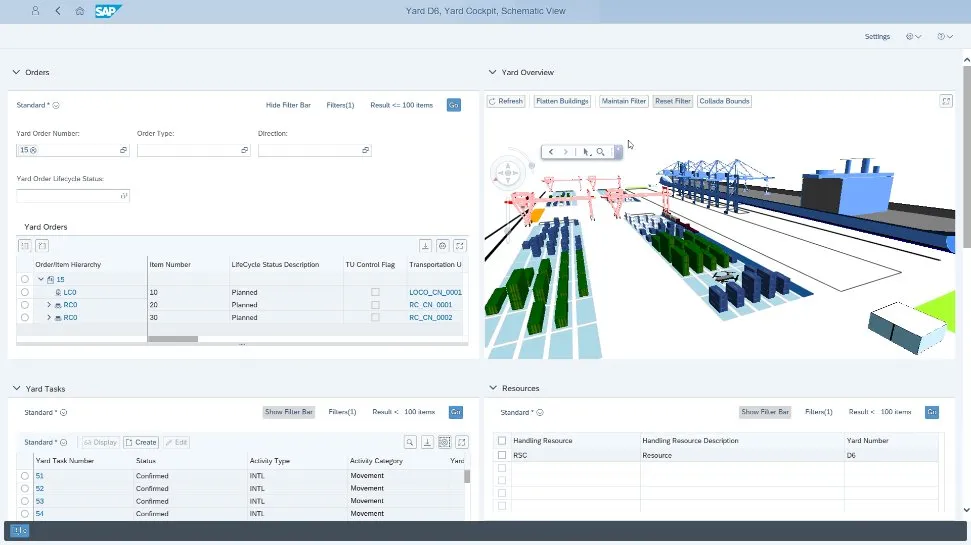Toggle TU Control Flag for LCO item
This screenshot has height=545, width=971.
pos(375,292)
